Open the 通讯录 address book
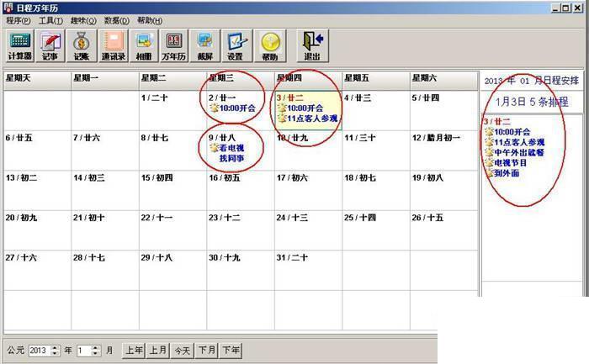589x364 pixels. coord(113,45)
